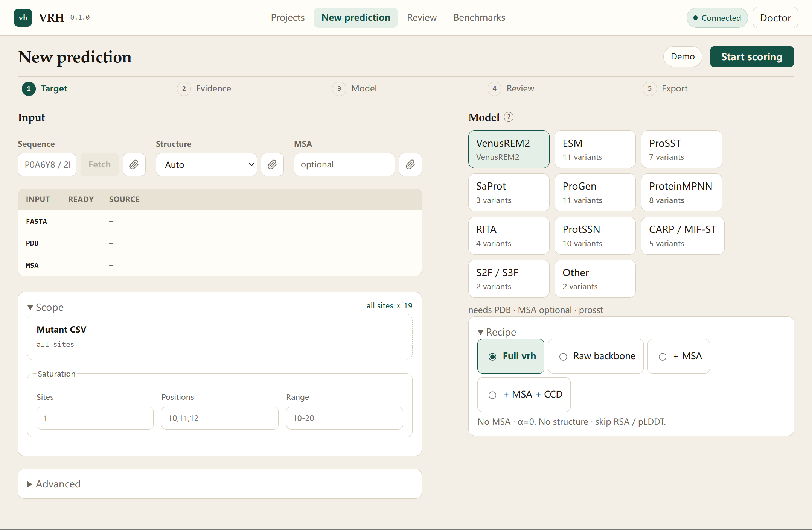Open the Benchmarks tab

pos(479,18)
